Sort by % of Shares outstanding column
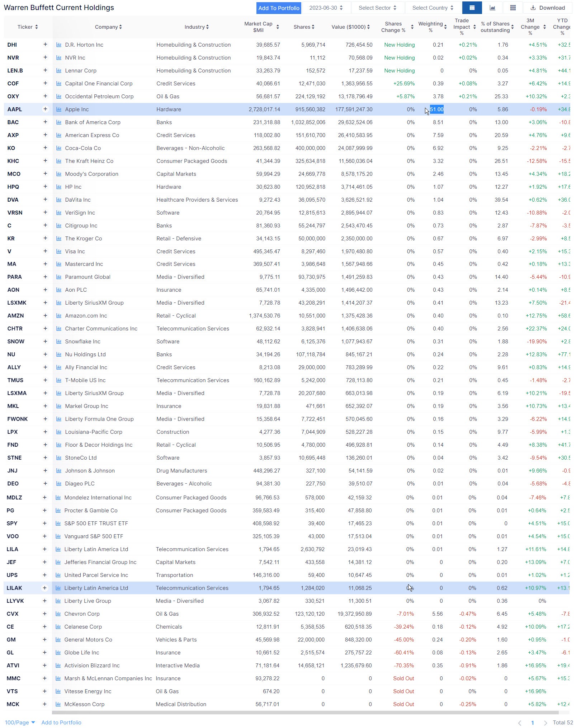The width and height of the screenshot is (581, 728). (x=497, y=27)
